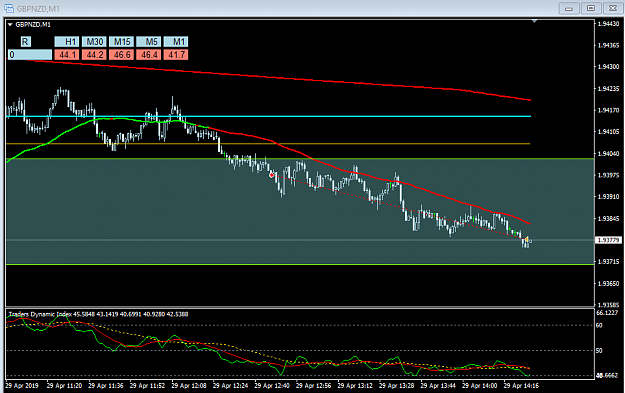
Task: Click the 44.1 value under H1
Action: click(67, 55)
